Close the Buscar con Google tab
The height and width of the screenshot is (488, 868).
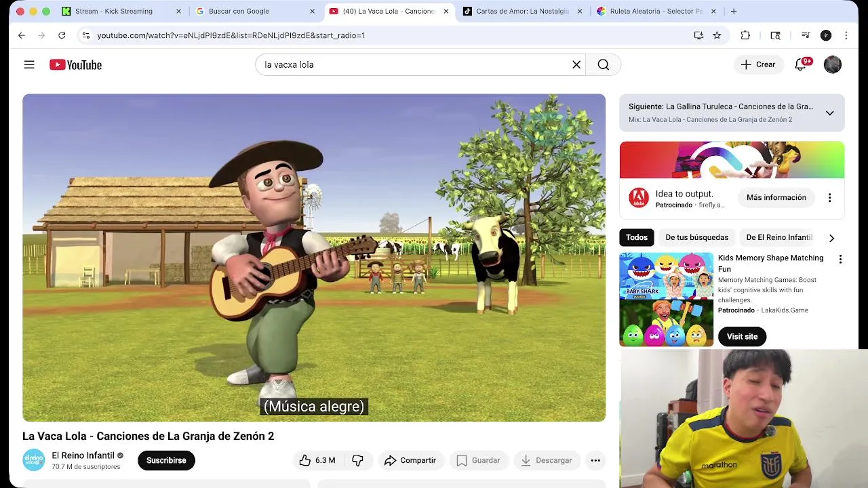[312, 11]
